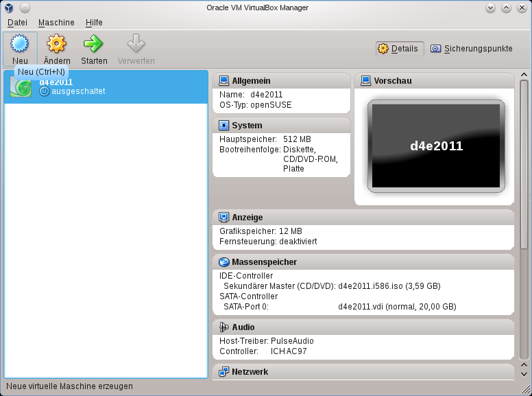
Task: Click the greyed-out Verwerfen toolbar icon
Action: tap(136, 45)
